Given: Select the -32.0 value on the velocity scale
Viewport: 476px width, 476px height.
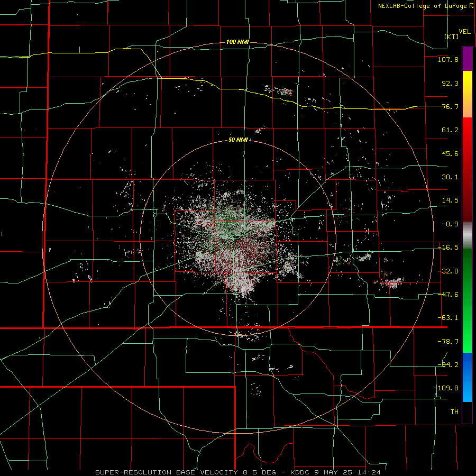Looking at the screenshot, I should pyautogui.click(x=448, y=271).
